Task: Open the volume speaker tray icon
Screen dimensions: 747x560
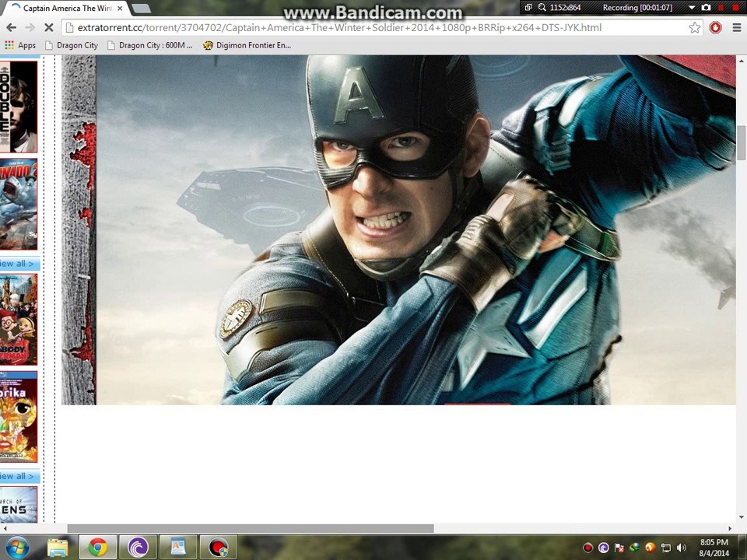Action: pyautogui.click(x=682, y=548)
